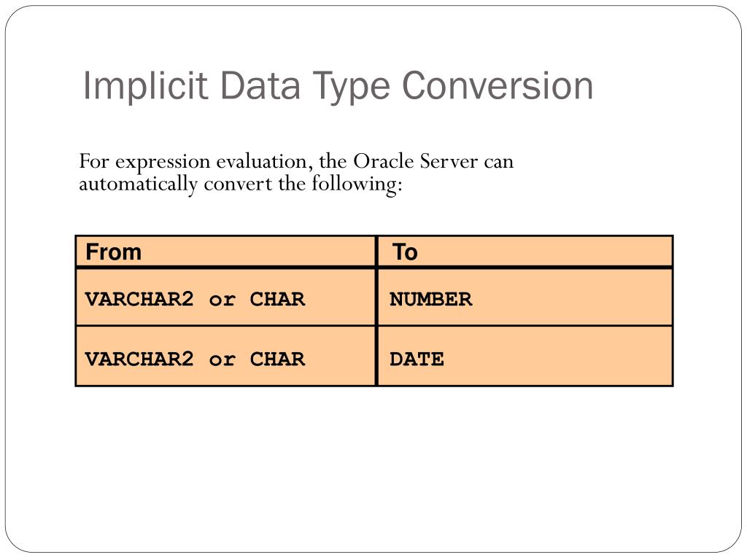Click the word Data in the title
This screenshot has width=747, height=560.
coord(260,85)
